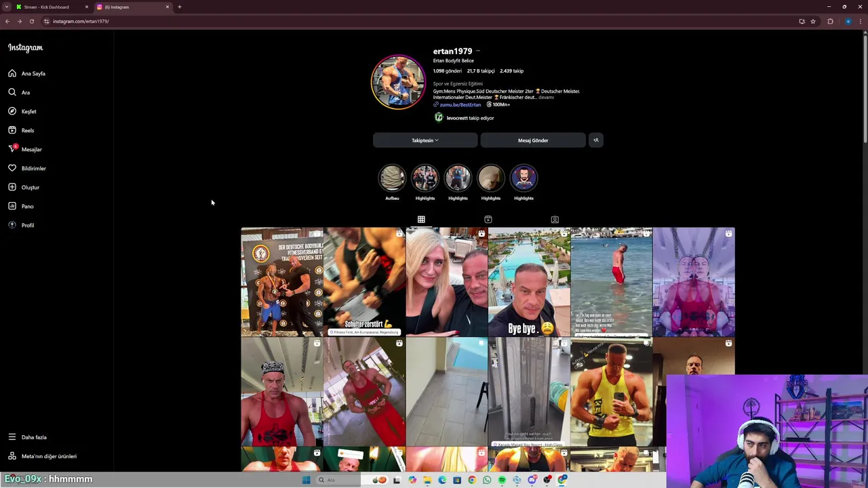Image resolution: width=868 pixels, height=488 pixels.
Task: Open profile options next to ertan1979
Action: point(478,51)
